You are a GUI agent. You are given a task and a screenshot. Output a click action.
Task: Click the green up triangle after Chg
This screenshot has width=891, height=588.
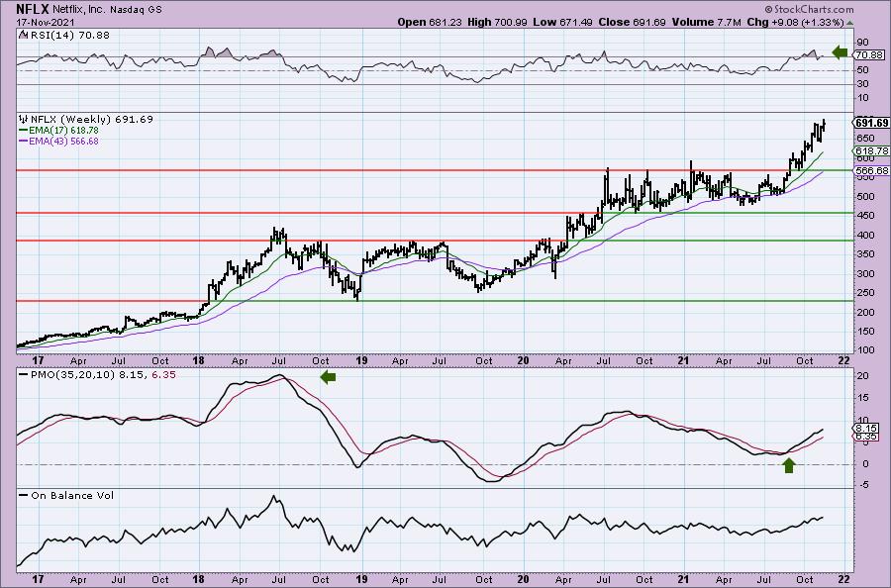(849, 23)
